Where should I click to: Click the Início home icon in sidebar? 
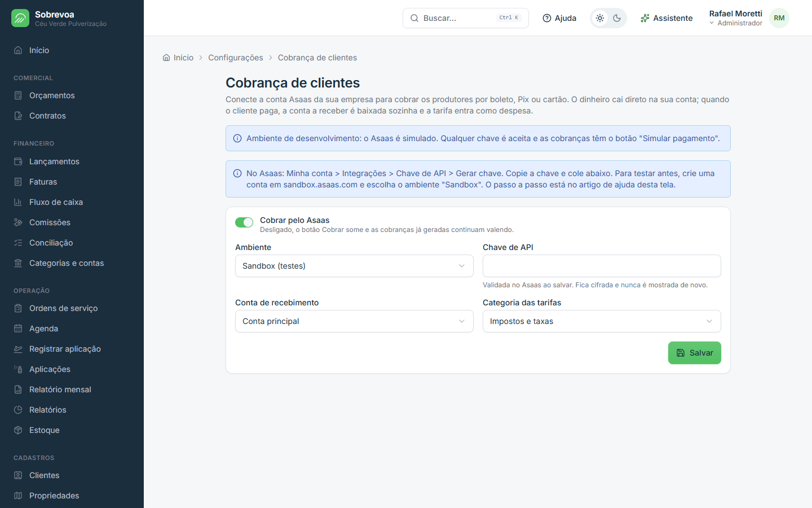pos(18,50)
